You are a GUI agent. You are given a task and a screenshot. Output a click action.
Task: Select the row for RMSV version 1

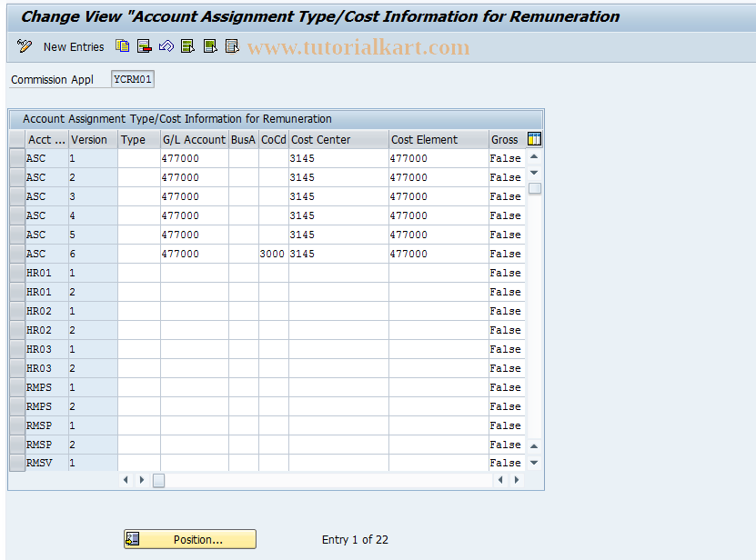click(15, 463)
